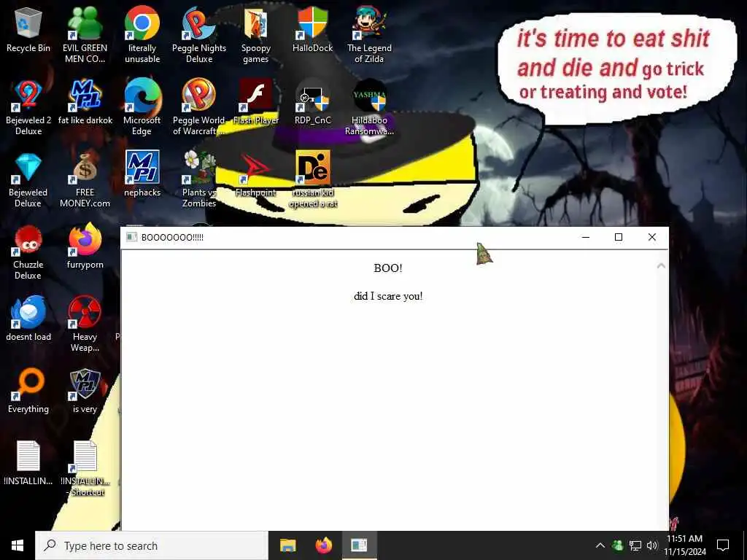Launch Bejeweled 2 Deluxe

[28, 108]
